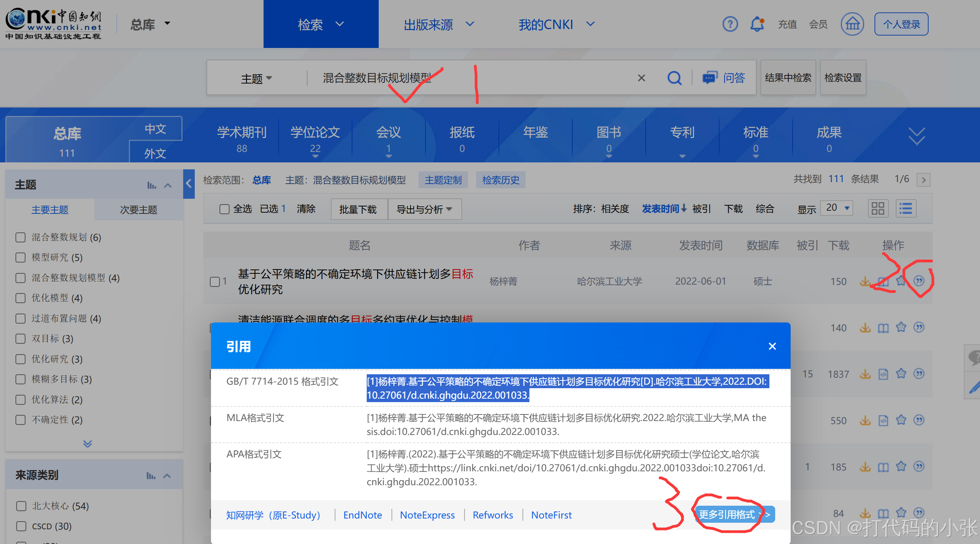Viewport: 980px width, 544px height.
Task: Switch to list view layout icon
Action: click(906, 209)
